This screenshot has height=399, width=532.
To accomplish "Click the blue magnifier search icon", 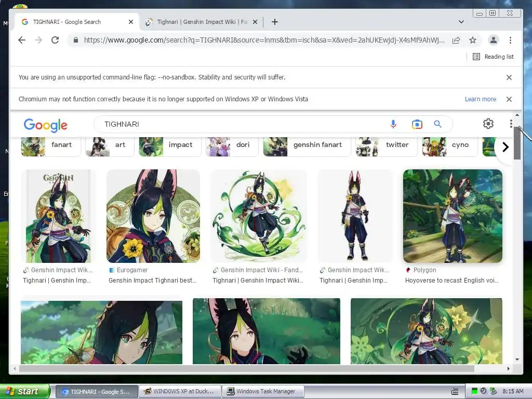I will (x=437, y=124).
